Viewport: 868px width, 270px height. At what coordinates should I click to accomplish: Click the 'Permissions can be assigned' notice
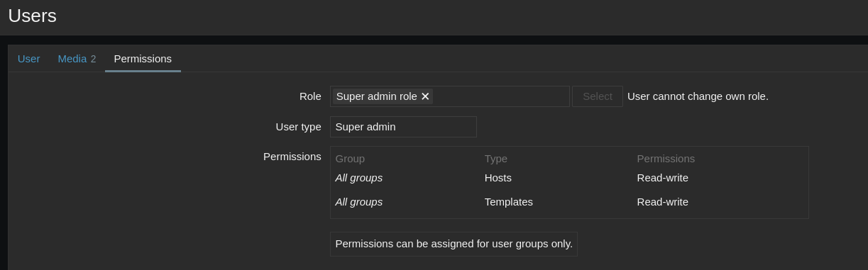click(454, 244)
